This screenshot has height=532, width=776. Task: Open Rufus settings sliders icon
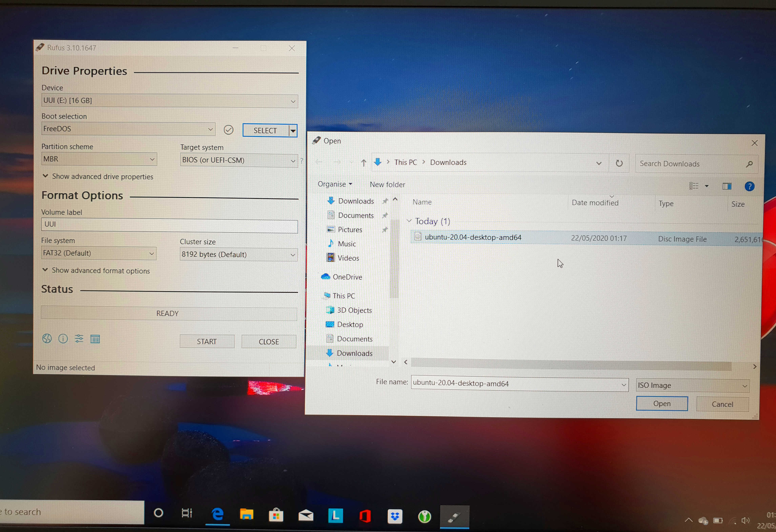click(79, 339)
